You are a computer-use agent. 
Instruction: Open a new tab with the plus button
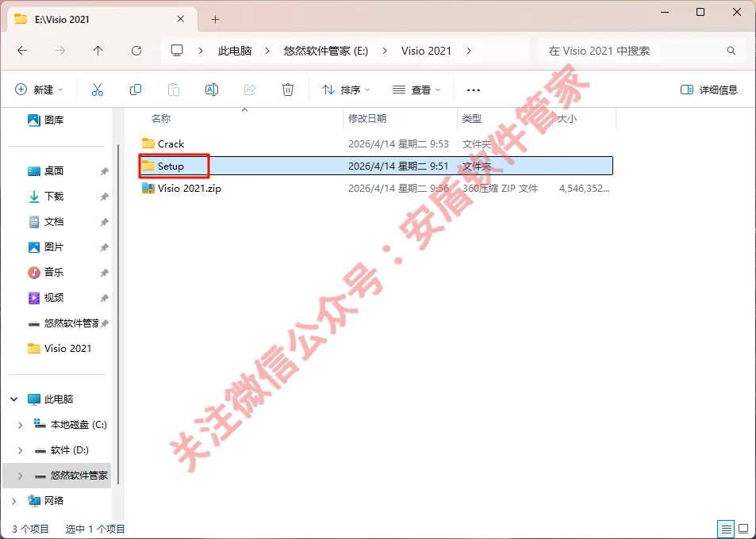click(x=216, y=19)
